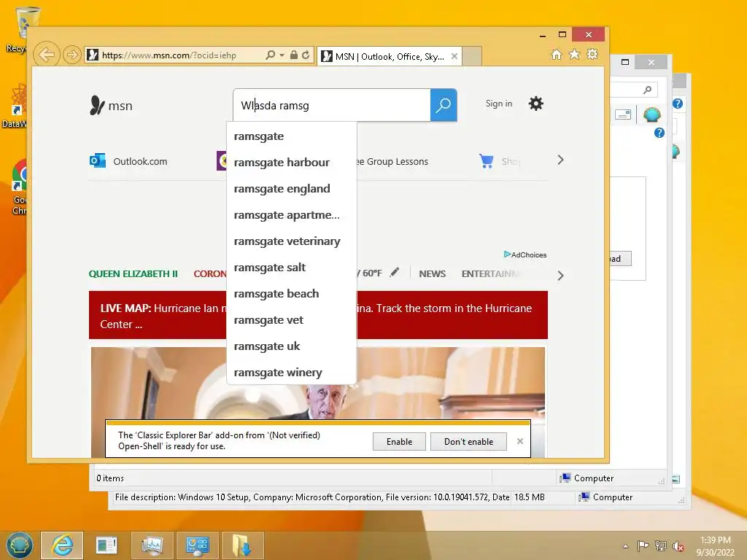747x560 pixels.
Task: Click Internet Explorer taskbar icon
Action: tap(63, 545)
